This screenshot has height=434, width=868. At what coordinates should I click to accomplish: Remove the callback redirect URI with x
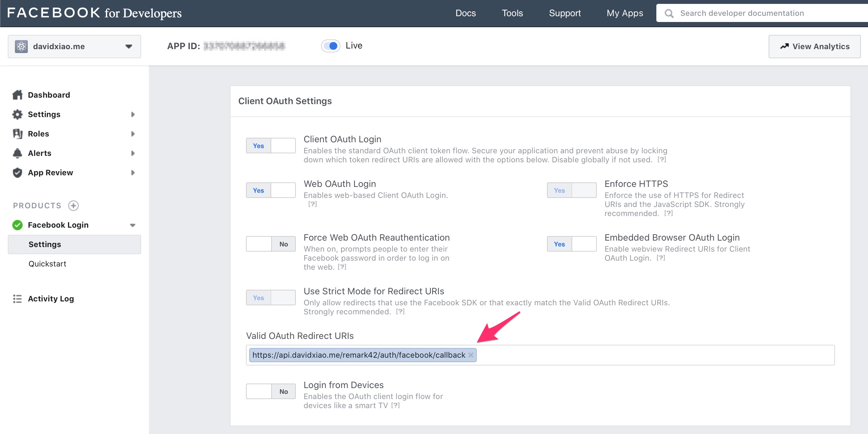pyautogui.click(x=471, y=355)
